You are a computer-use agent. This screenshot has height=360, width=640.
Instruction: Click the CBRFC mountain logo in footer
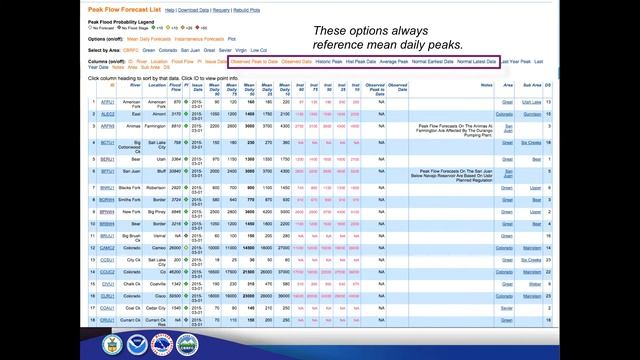click(187, 344)
